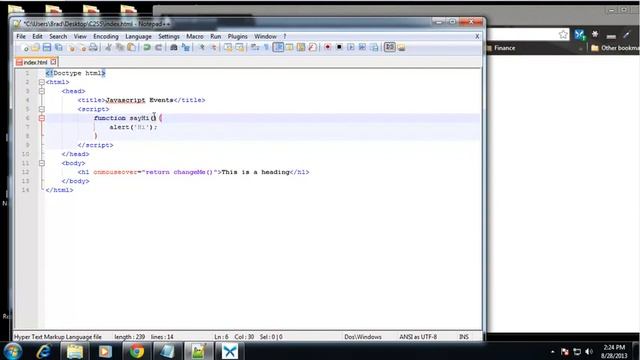Open the Macro menu

[195, 36]
